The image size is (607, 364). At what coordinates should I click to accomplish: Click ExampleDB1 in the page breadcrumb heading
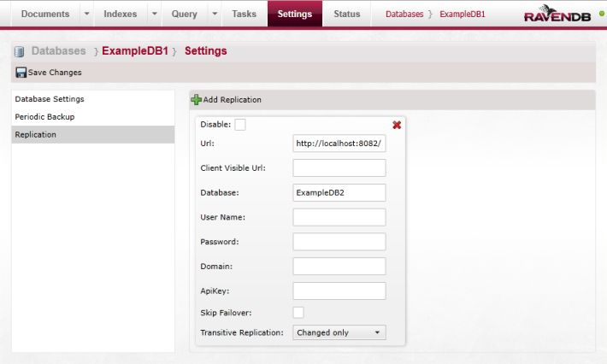(135, 51)
